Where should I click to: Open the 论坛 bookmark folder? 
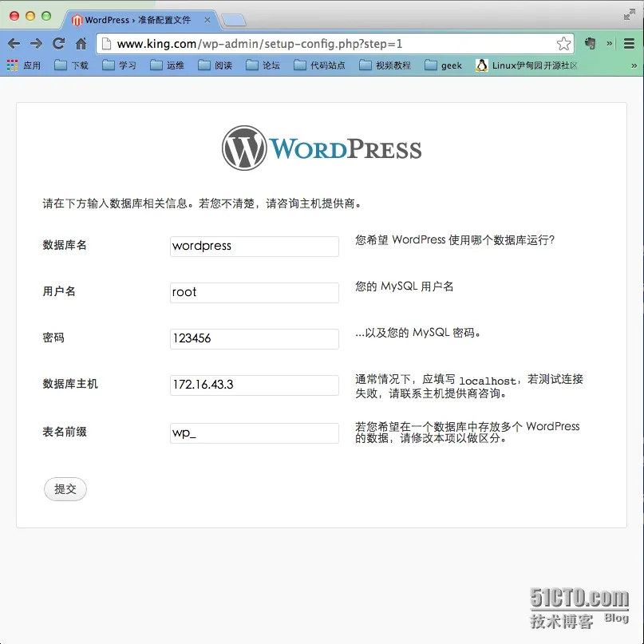click(x=263, y=65)
